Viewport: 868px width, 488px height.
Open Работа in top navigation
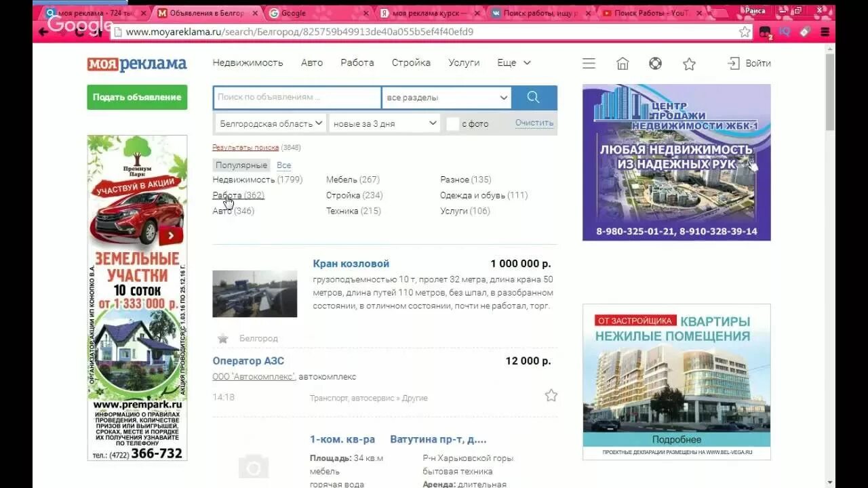pos(357,63)
